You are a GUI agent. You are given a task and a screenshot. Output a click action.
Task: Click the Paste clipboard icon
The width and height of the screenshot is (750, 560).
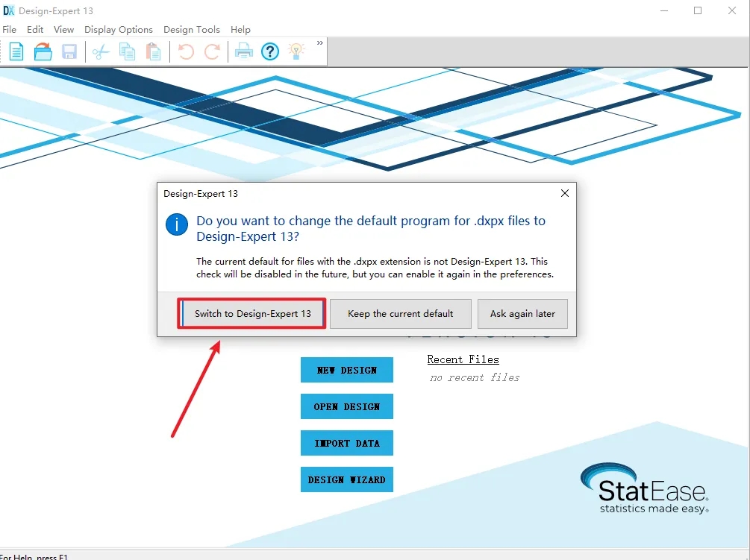153,51
